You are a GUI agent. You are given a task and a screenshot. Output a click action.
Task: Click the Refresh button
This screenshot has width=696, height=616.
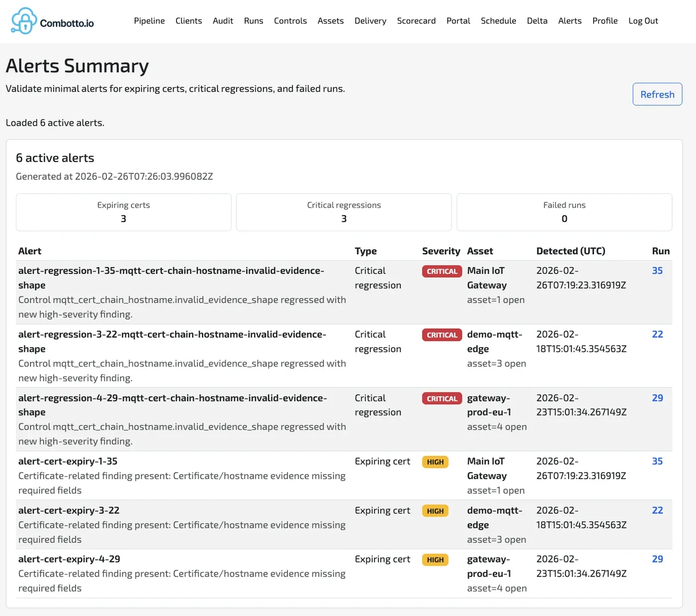tap(657, 94)
